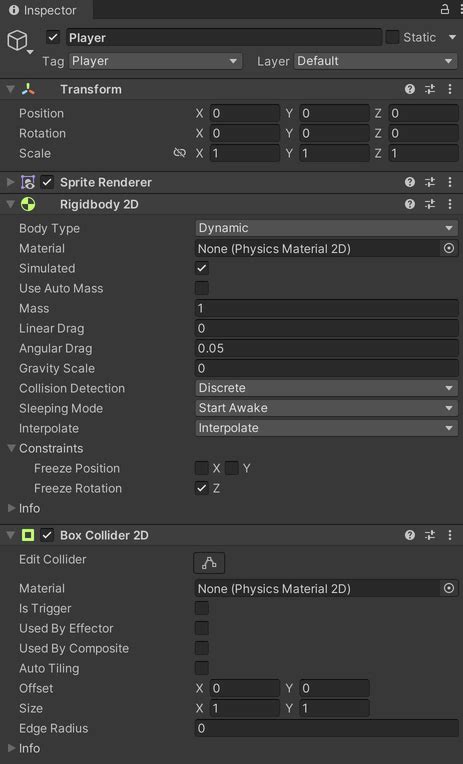Click the Inspector lock icon
This screenshot has width=463, height=764.
[x=444, y=9]
